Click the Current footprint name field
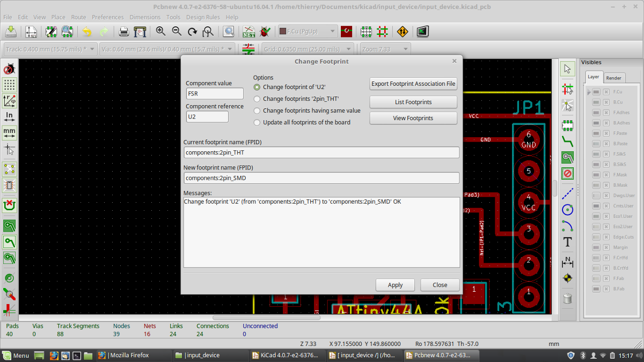 [x=321, y=152]
